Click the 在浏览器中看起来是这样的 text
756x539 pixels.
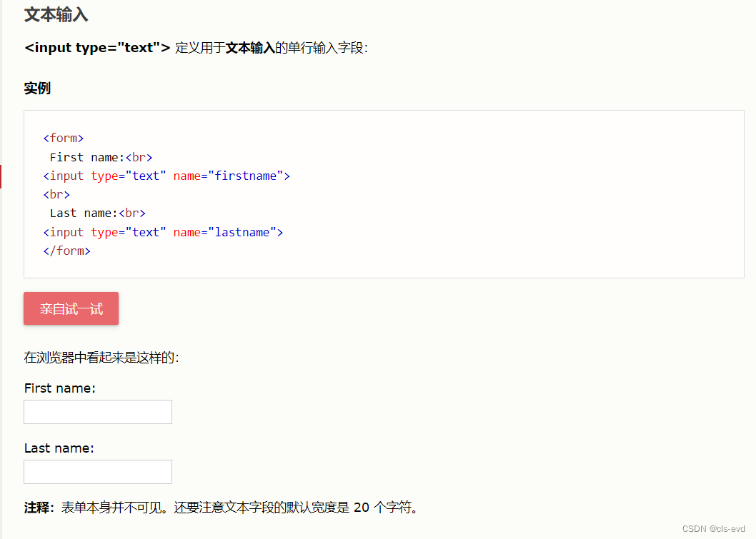[101, 358]
